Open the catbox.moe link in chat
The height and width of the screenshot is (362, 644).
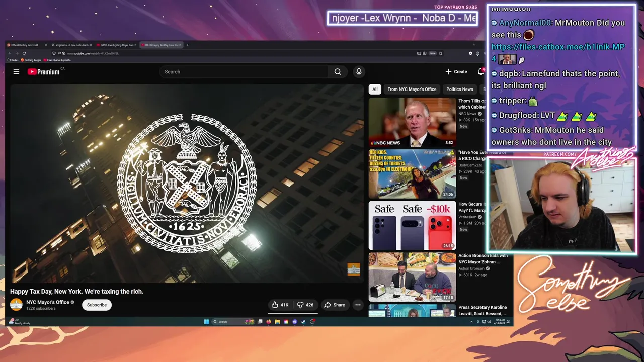point(558,53)
